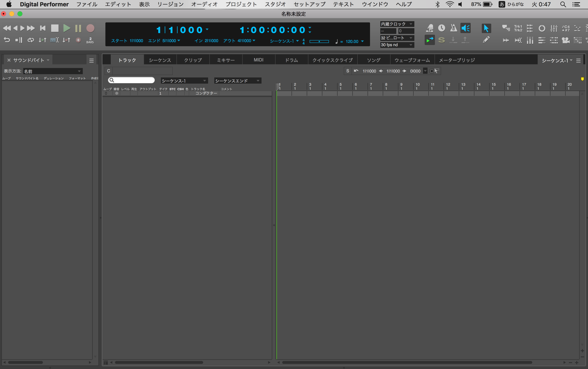Screen dimensions: 588x369
Task: Click the Trk1 Trk2 tracks icon
Action: [x=518, y=28]
